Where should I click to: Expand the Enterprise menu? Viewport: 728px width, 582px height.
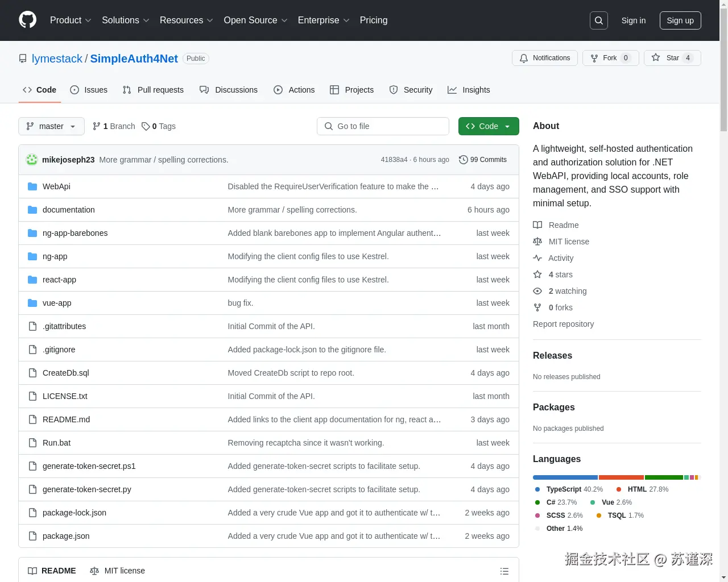pyautogui.click(x=324, y=20)
